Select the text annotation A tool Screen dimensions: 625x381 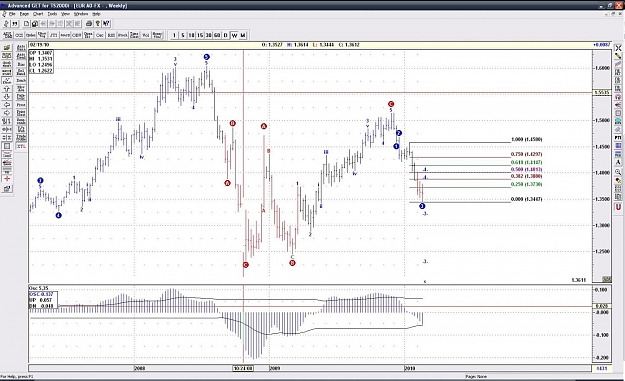click(x=618, y=163)
